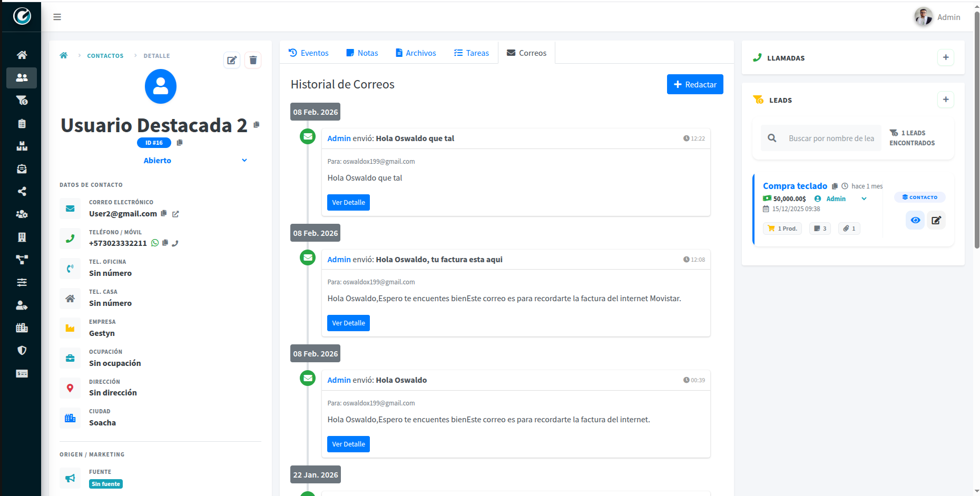980x496 pixels.
Task: Copy the contact name Usuario Destacada 2
Action: tap(257, 125)
